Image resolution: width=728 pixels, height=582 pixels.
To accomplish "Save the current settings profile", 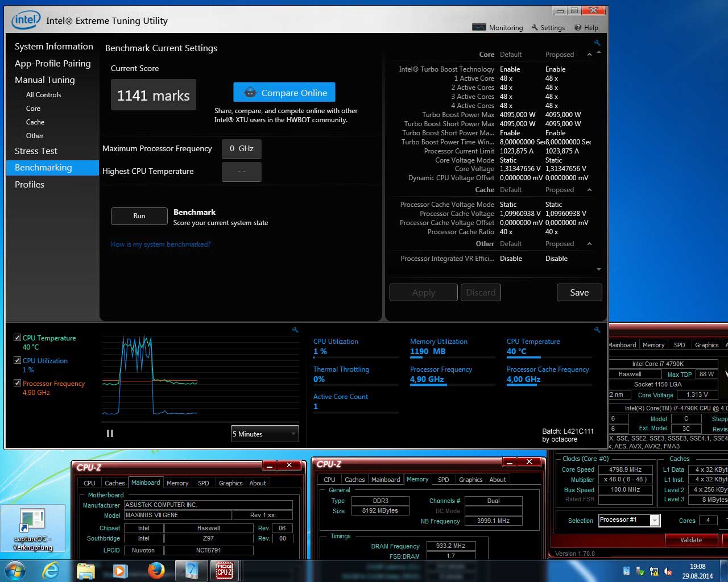I will click(x=579, y=292).
